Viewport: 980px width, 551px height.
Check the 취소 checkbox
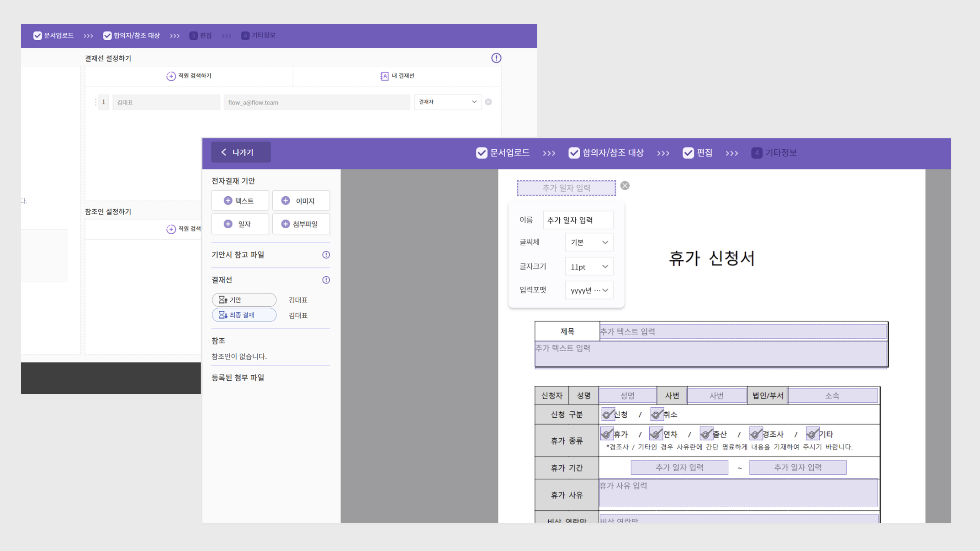(x=657, y=415)
